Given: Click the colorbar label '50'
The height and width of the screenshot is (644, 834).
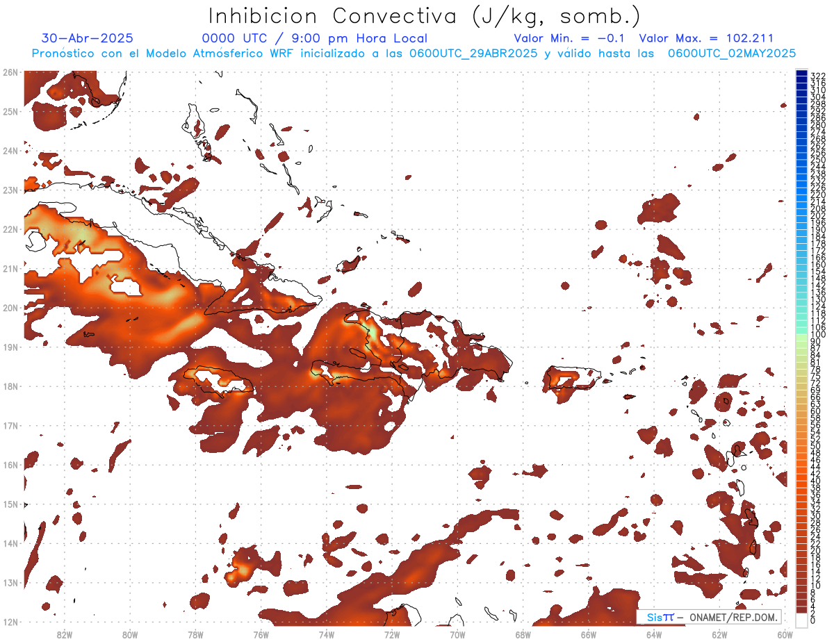Looking at the screenshot, I should pyautogui.click(x=816, y=445).
